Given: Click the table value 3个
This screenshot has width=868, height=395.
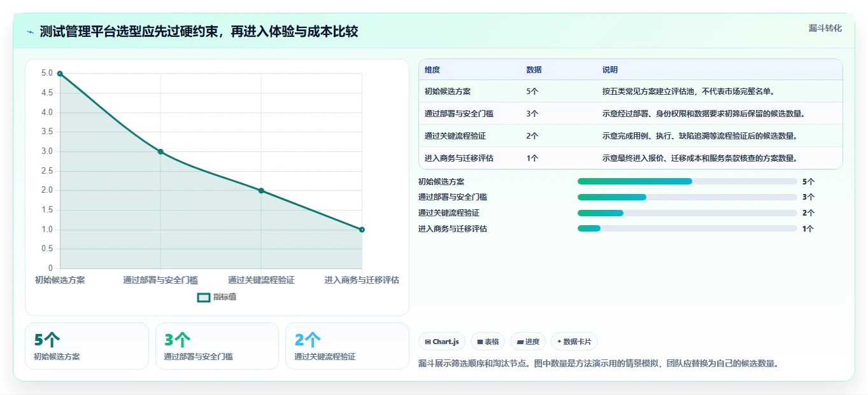Looking at the screenshot, I should (x=532, y=114).
